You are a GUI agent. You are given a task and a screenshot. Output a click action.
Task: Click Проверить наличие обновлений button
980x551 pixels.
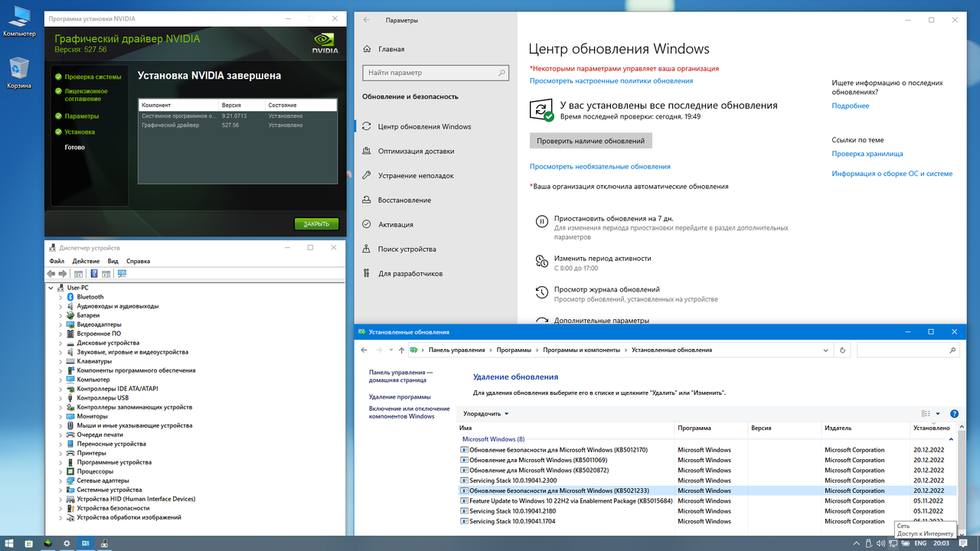point(590,141)
